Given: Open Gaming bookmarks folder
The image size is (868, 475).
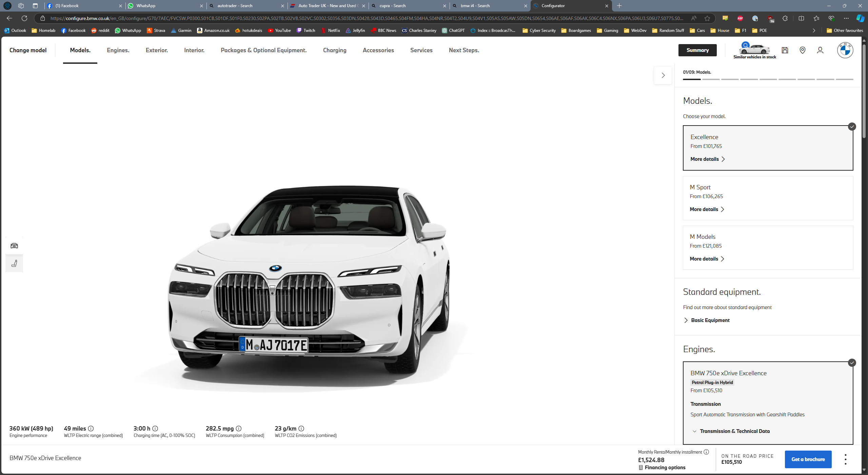Looking at the screenshot, I should click(607, 31).
